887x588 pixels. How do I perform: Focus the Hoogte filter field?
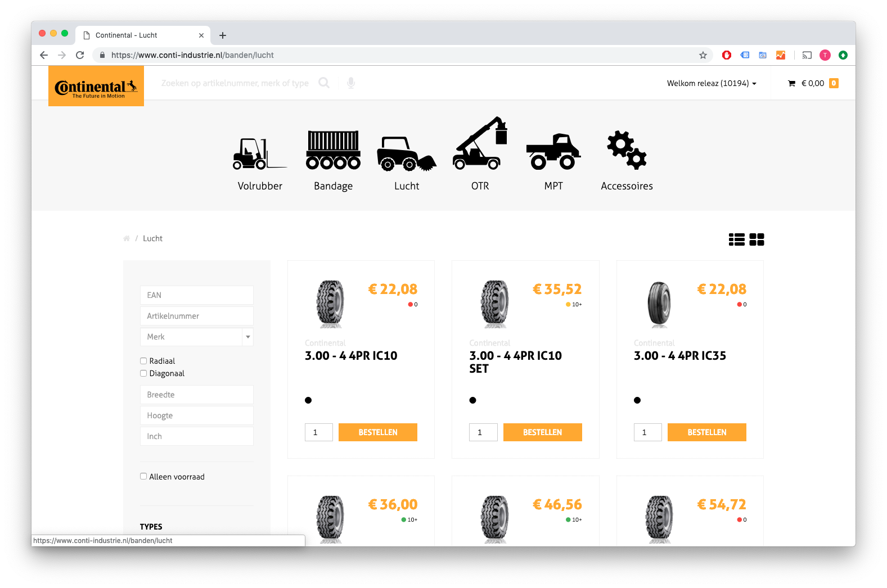197,415
